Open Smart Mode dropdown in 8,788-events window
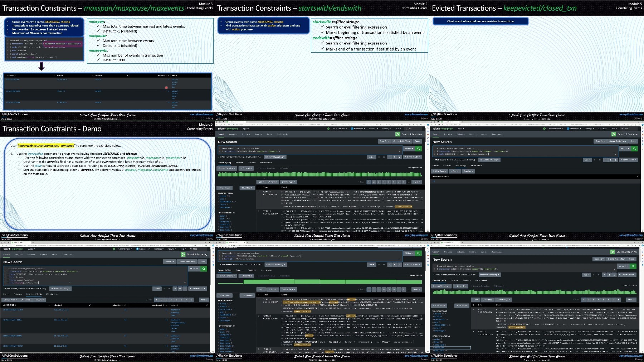 tap(412, 157)
